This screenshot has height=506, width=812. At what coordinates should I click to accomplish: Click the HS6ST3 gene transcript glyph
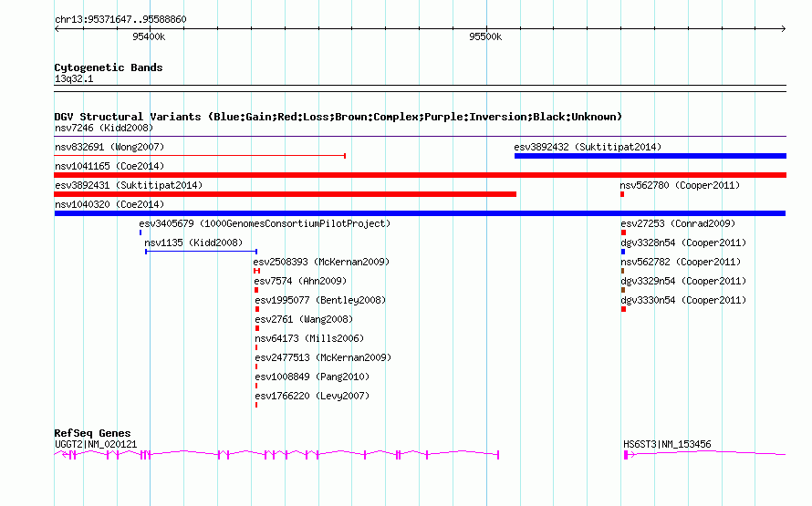click(x=705, y=455)
